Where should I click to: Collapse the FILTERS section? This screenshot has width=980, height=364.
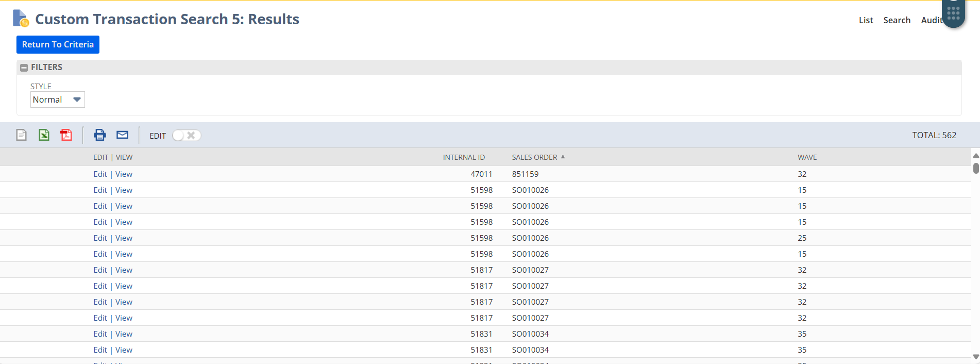tap(24, 68)
